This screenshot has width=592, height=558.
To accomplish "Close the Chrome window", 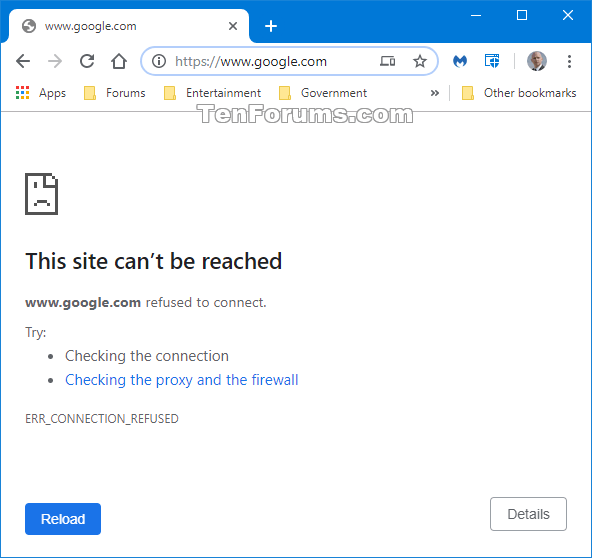I will click(x=568, y=15).
